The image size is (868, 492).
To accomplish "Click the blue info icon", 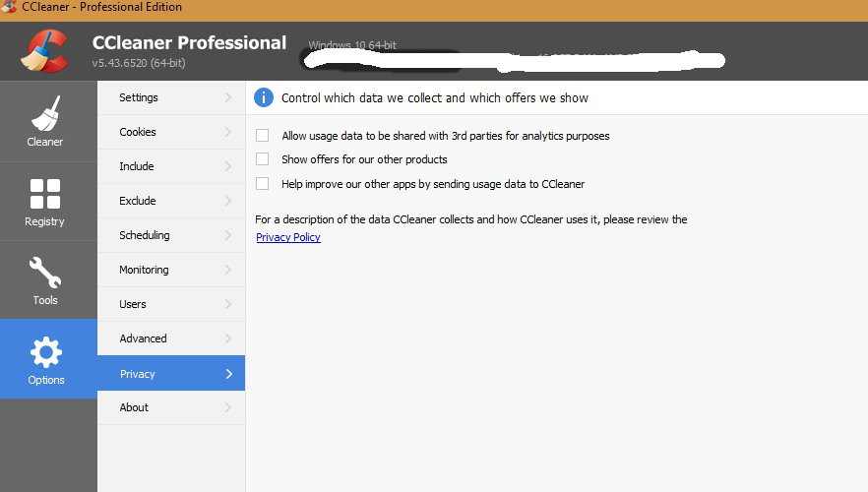I will pyautogui.click(x=264, y=97).
